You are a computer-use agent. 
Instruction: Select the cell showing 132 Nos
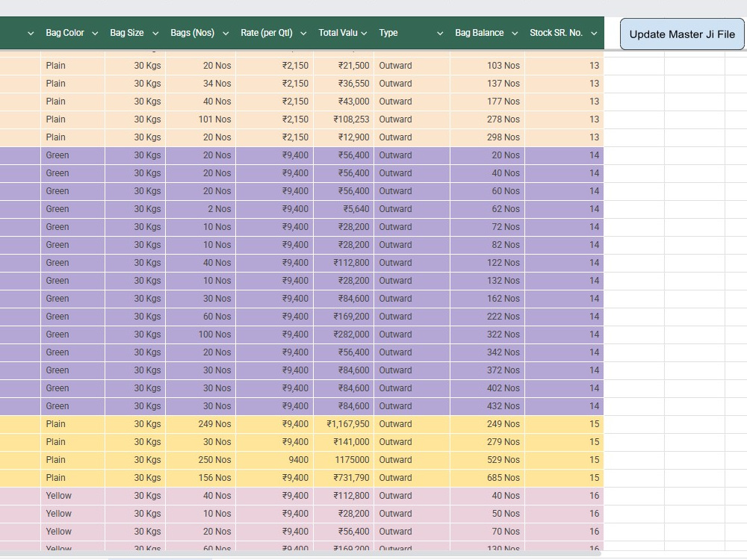(487, 281)
